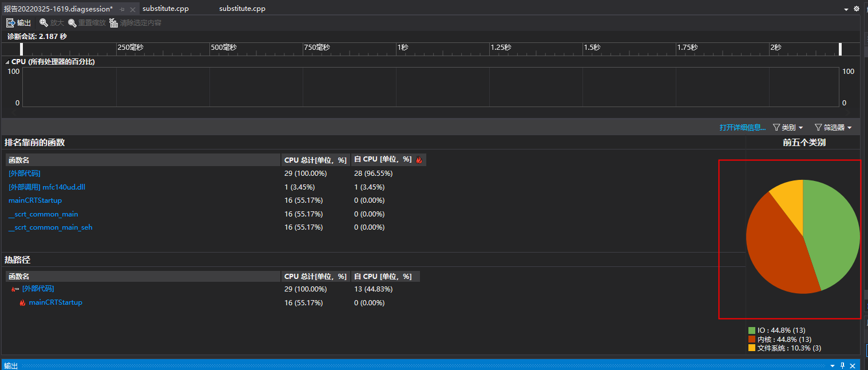
Task: Click the timeline right selection handle
Action: click(841, 49)
